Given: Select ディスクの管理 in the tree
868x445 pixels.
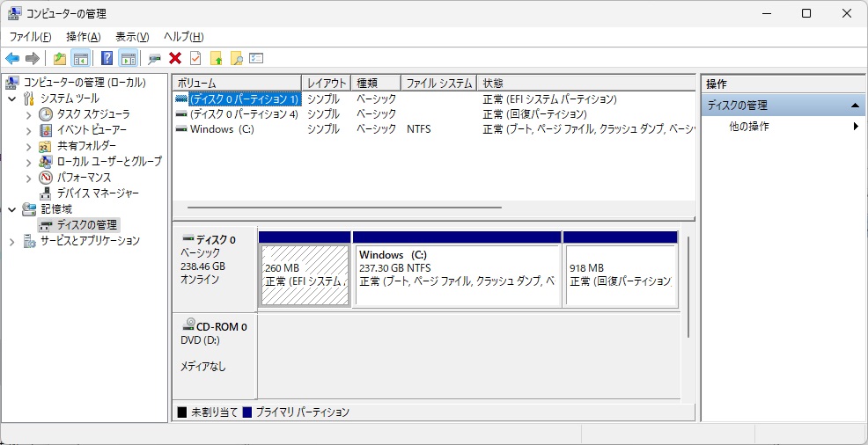Looking at the screenshot, I should 87,225.
